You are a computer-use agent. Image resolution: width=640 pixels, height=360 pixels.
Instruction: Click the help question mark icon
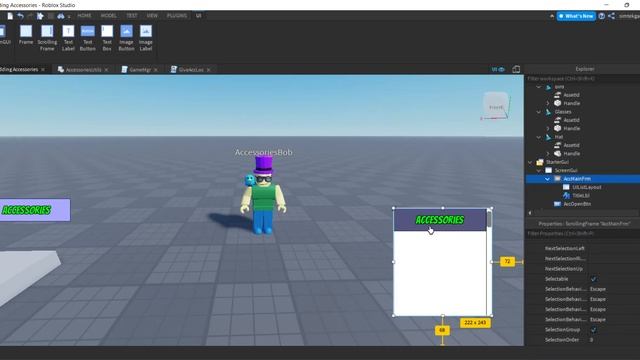pyautogui.click(x=602, y=16)
